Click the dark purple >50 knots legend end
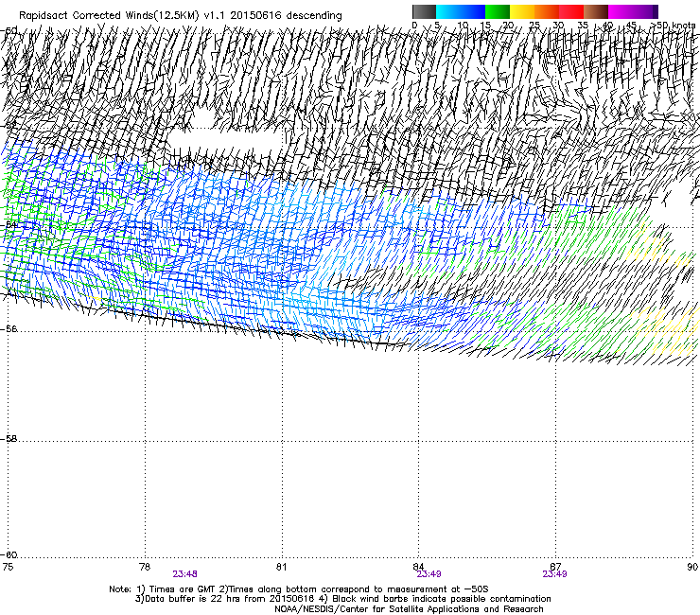 pos(656,11)
